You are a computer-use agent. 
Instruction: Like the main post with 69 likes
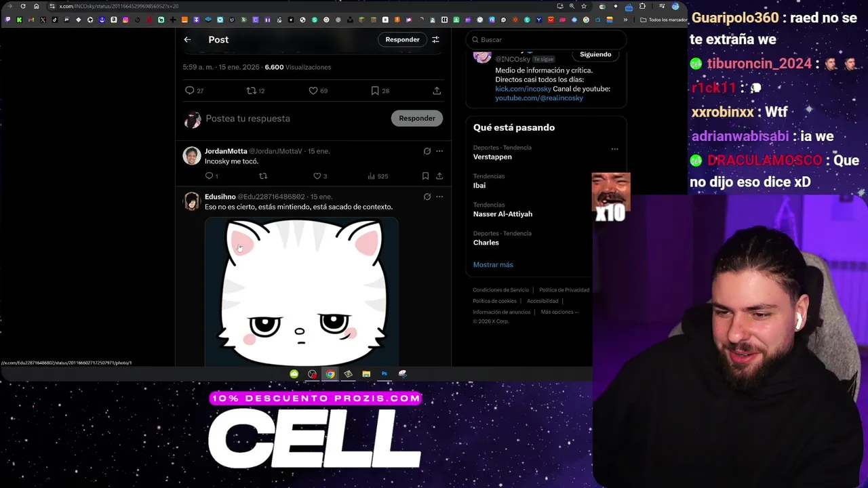[x=313, y=90]
